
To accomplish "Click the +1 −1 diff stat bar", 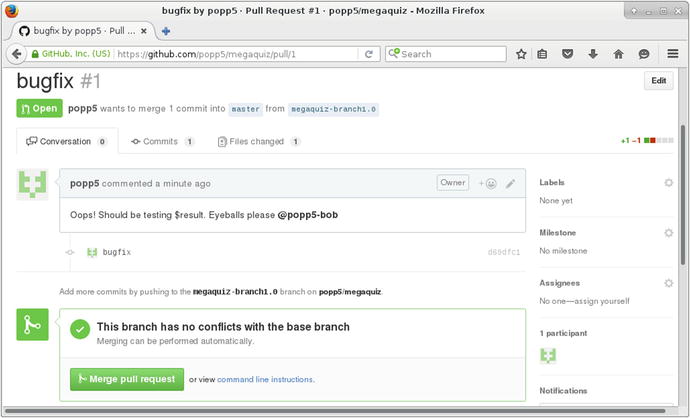I will click(x=647, y=141).
